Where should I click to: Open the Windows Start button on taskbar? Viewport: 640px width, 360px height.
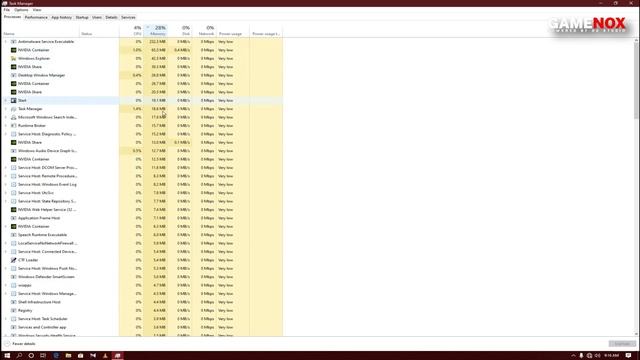(7, 356)
